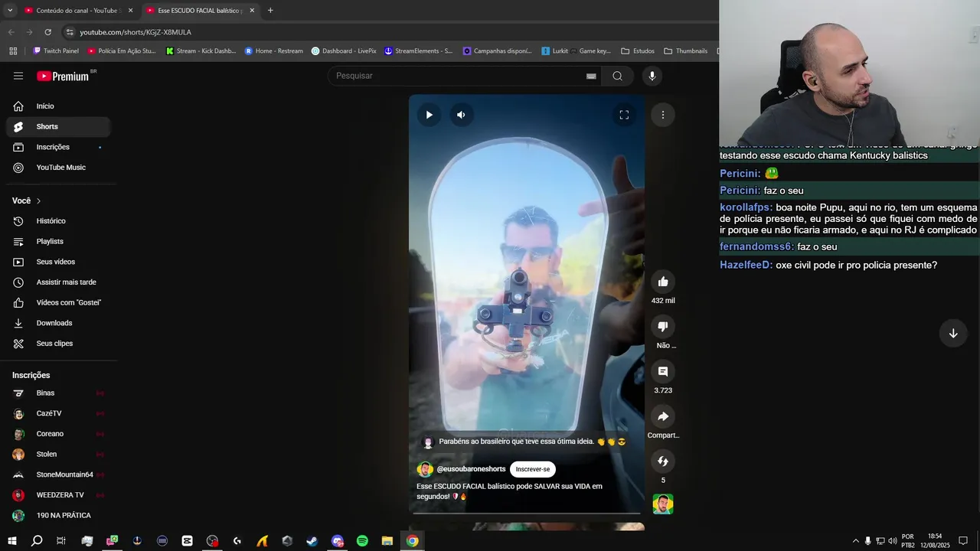Image resolution: width=980 pixels, height=551 pixels.
Task: Open a new browser tab
Action: (270, 11)
